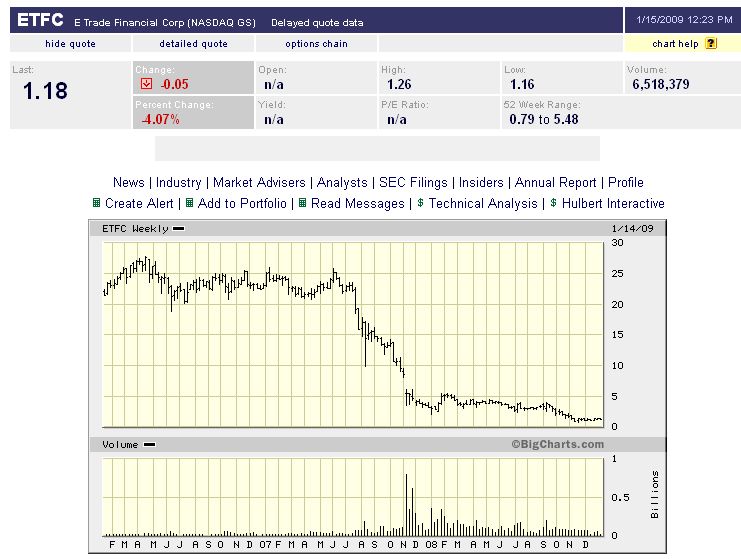The height and width of the screenshot is (559, 741).
Task: Click the Hulbert Interactive dollar icon
Action: tap(553, 203)
